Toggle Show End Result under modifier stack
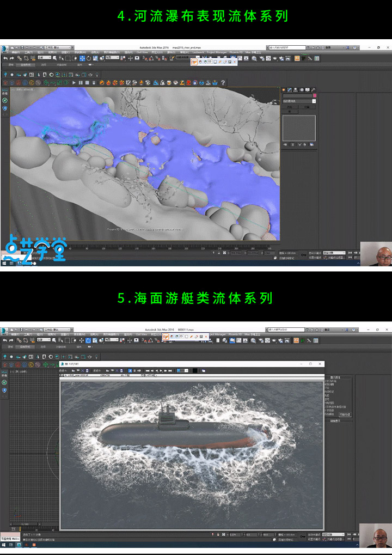This screenshot has width=392, height=555. pyautogui.click(x=292, y=145)
